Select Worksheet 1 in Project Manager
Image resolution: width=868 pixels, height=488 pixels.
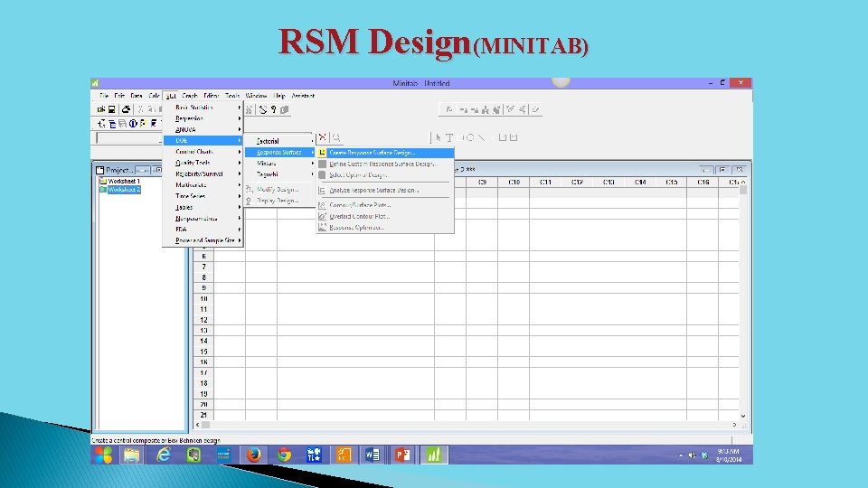[x=124, y=181]
